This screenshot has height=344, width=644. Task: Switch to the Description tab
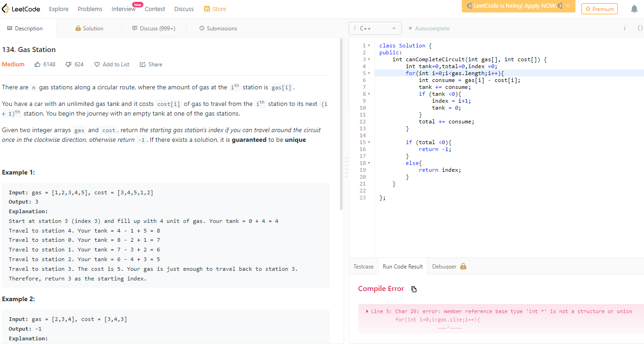click(29, 28)
